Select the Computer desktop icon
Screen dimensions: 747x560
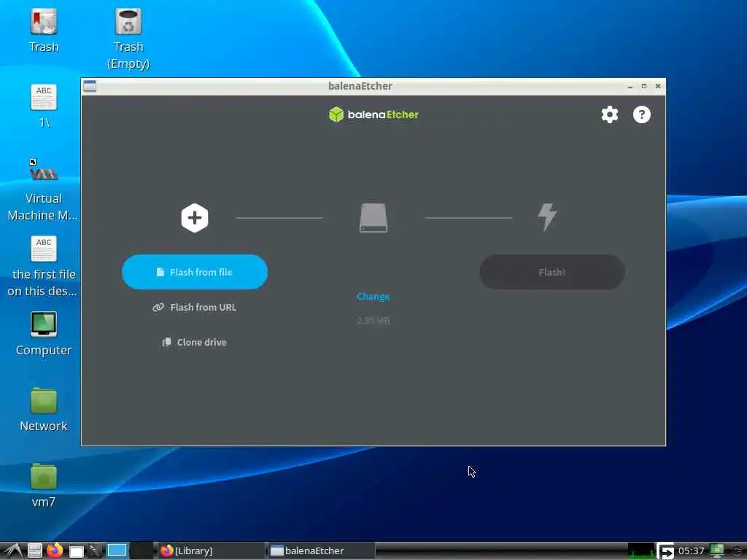pos(43,334)
